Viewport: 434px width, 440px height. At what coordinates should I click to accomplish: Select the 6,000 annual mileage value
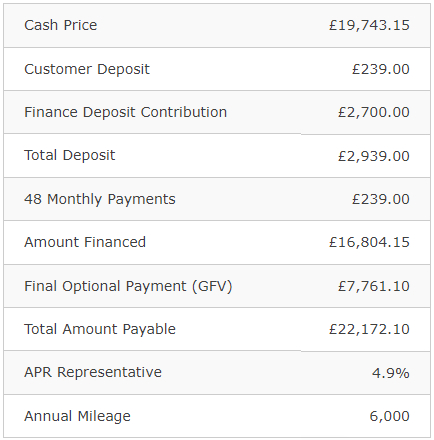390,416
